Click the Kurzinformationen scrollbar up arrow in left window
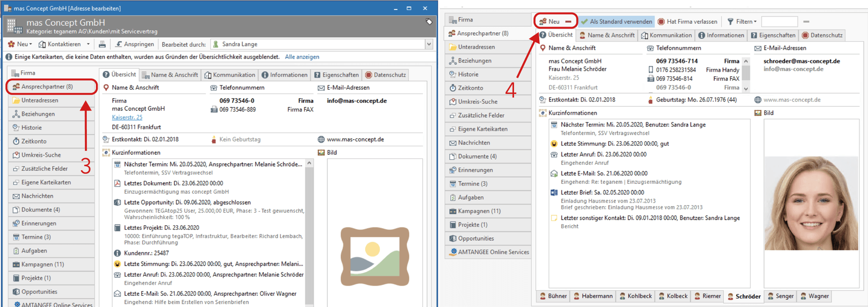 (x=309, y=163)
